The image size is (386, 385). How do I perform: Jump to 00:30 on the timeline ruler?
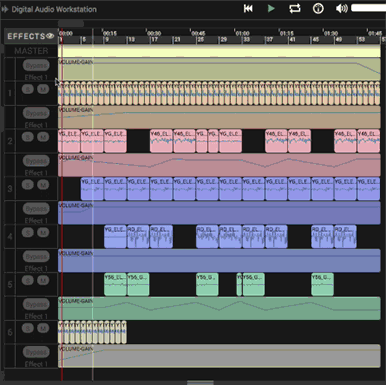coord(154,33)
